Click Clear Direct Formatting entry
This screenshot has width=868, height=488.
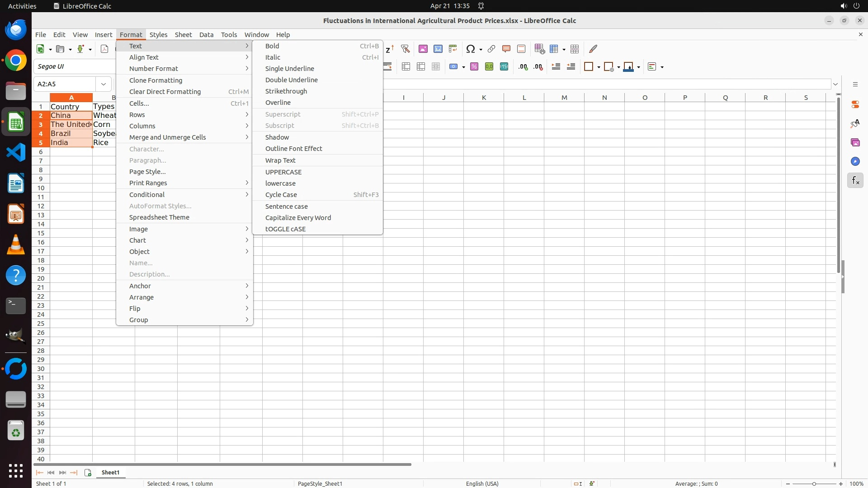click(x=165, y=92)
